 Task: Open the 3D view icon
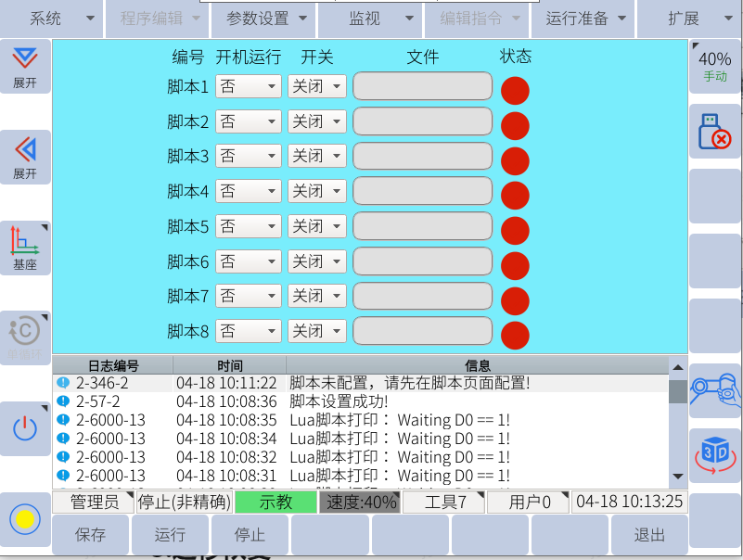714,454
